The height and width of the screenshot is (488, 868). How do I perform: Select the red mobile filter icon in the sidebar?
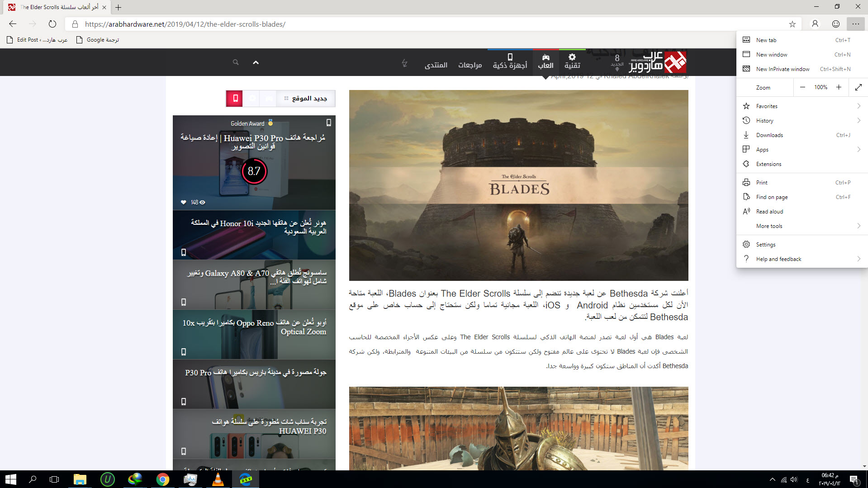coord(235,99)
